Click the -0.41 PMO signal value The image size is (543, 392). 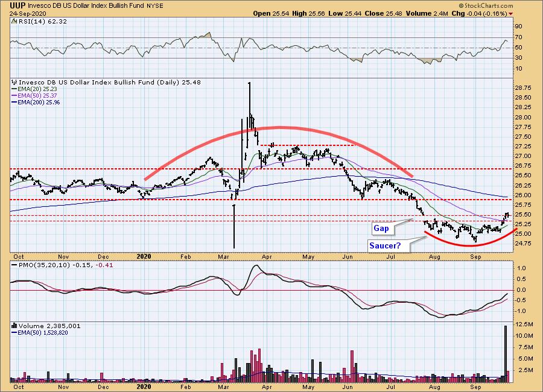tap(105, 265)
